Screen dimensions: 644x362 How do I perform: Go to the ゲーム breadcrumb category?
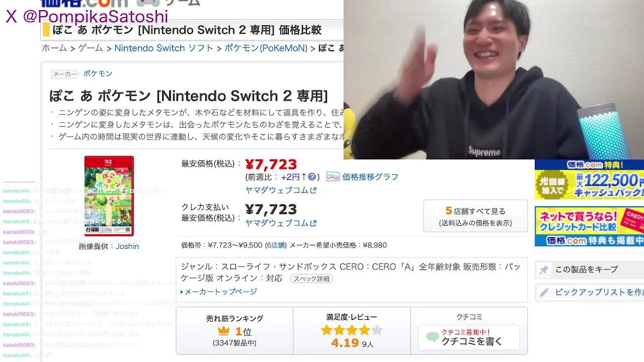coord(91,48)
